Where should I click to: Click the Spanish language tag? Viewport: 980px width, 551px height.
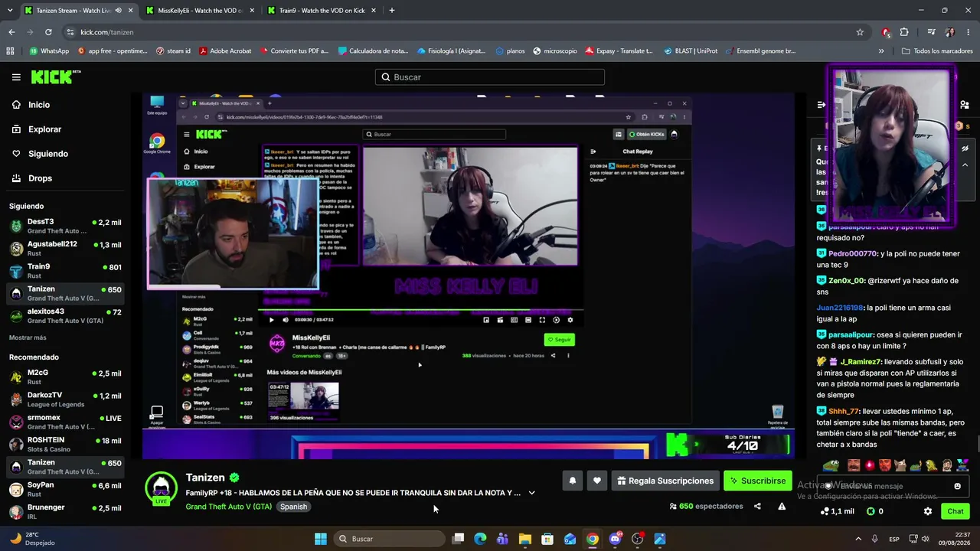point(293,507)
